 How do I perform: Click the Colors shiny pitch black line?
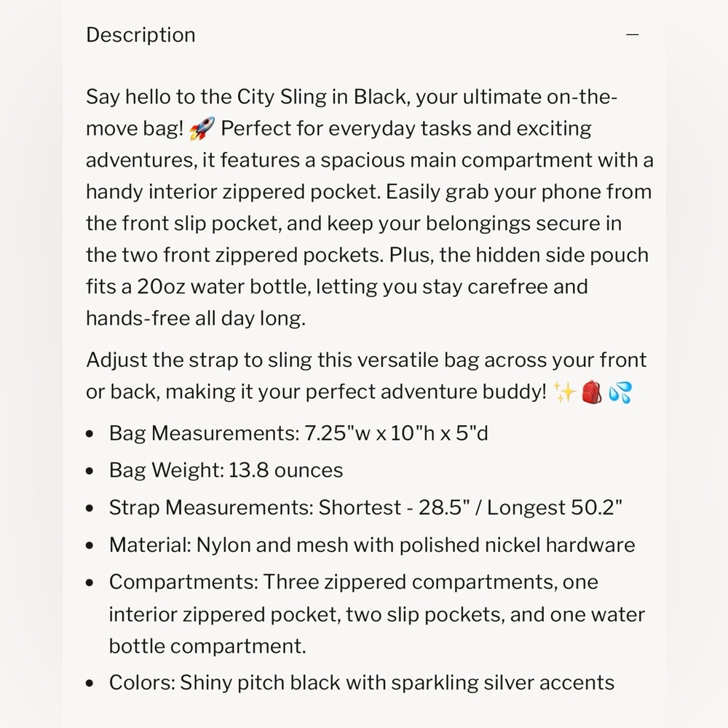click(x=362, y=683)
